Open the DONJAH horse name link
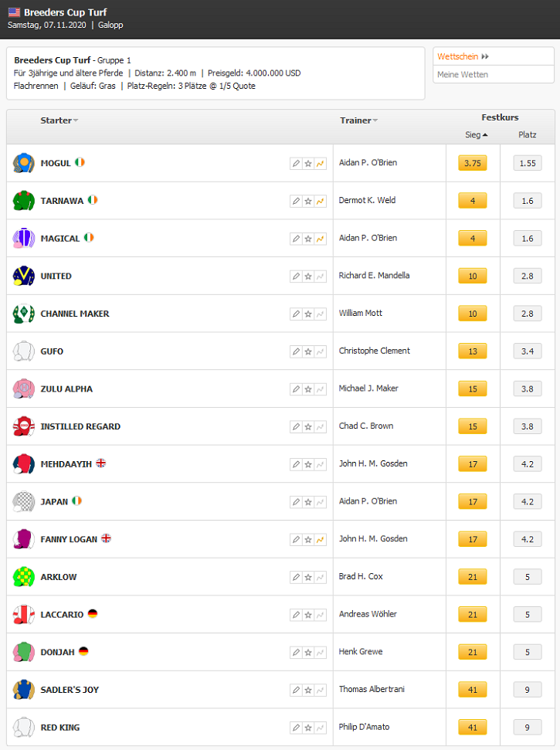This screenshot has width=560, height=750. [x=57, y=653]
